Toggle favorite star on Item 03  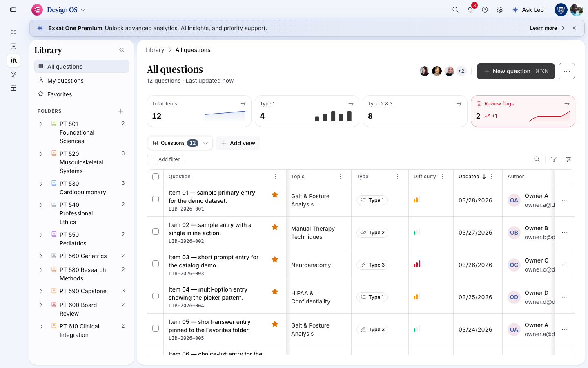pyautogui.click(x=275, y=260)
